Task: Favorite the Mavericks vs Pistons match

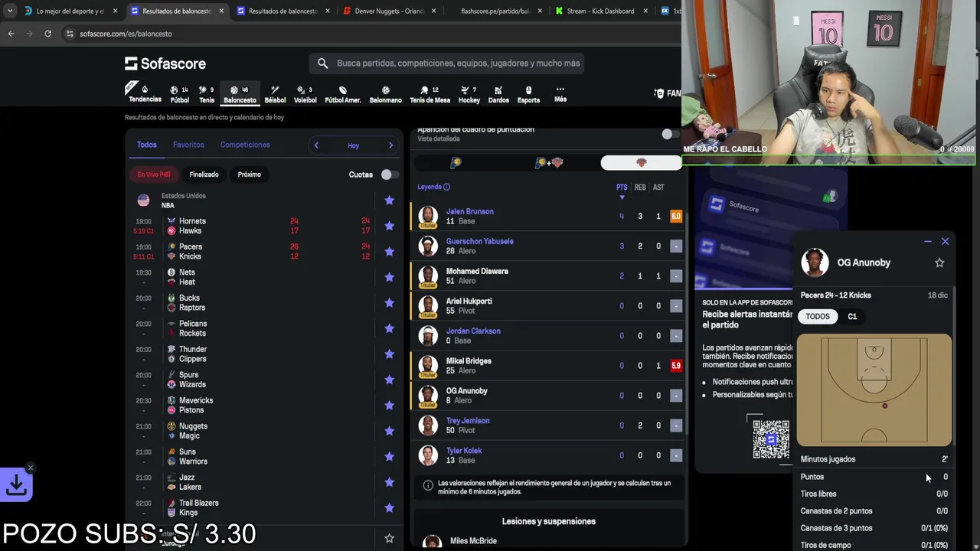Action: point(389,405)
